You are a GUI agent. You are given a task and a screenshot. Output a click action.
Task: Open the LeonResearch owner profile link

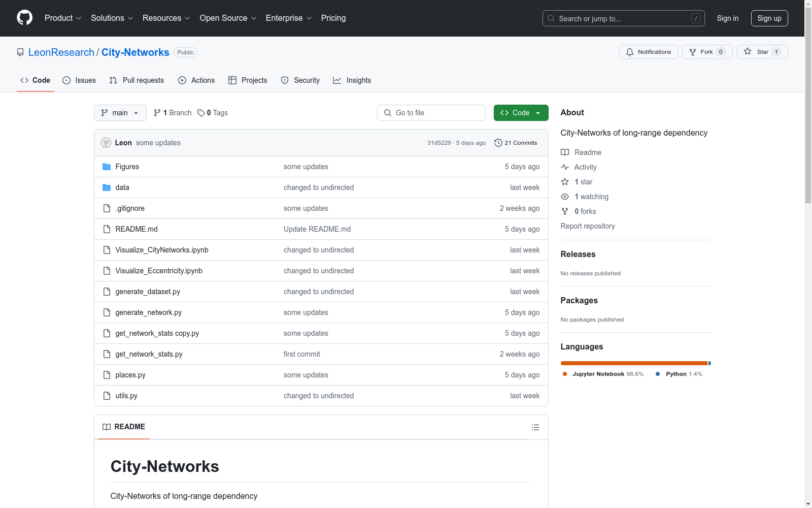point(61,52)
